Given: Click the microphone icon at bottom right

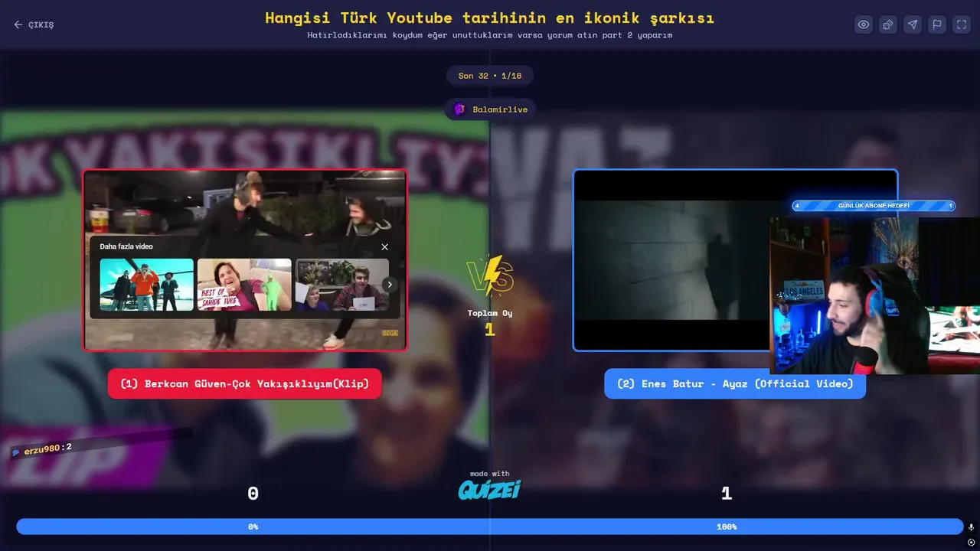Looking at the screenshot, I should [971, 527].
